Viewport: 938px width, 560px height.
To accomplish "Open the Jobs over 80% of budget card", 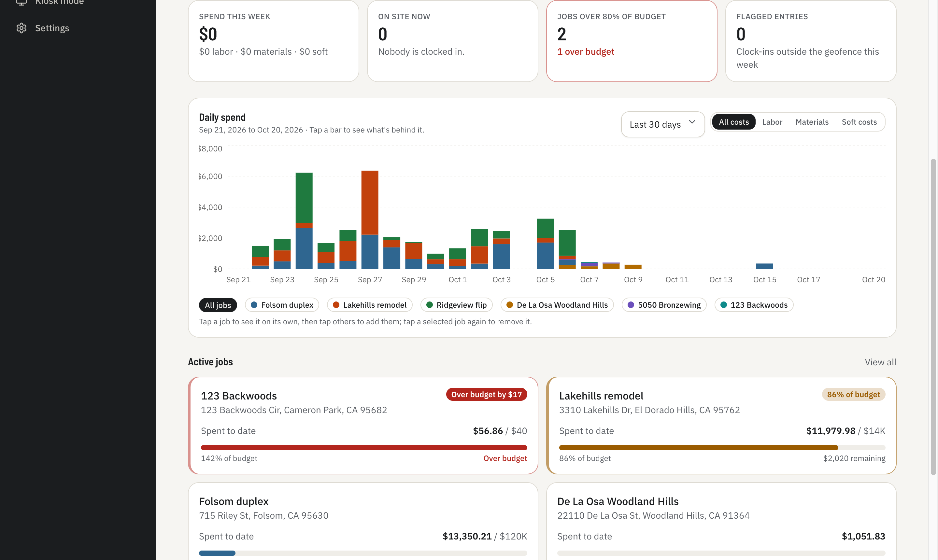I will click(x=632, y=41).
